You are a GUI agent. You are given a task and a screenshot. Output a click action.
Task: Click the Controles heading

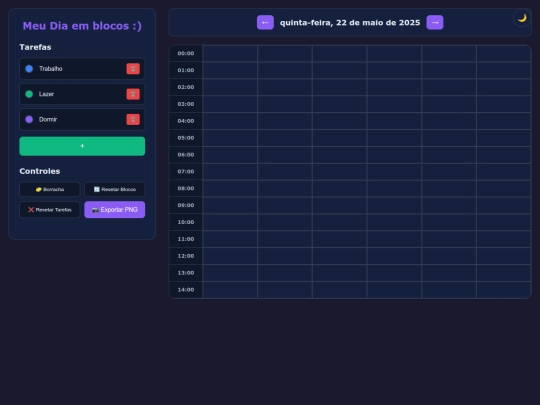(40, 171)
